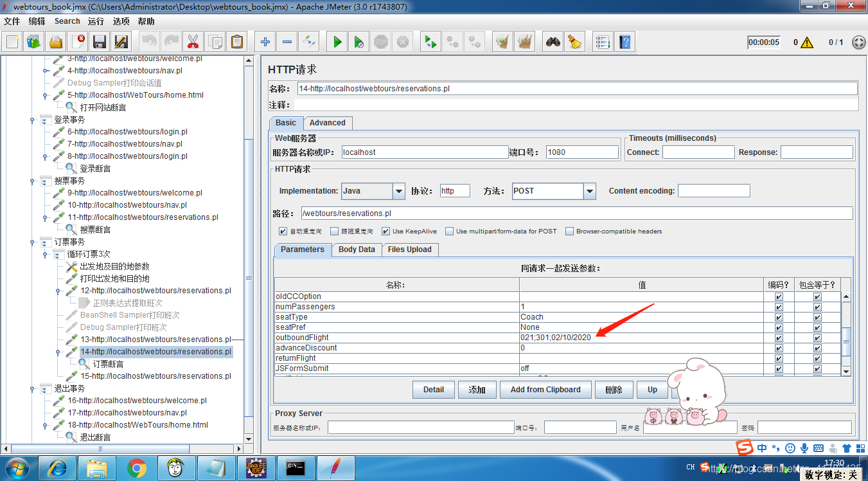This screenshot has width=868, height=481.
Task: Open Google Chrome from the taskbar
Action: 136,468
